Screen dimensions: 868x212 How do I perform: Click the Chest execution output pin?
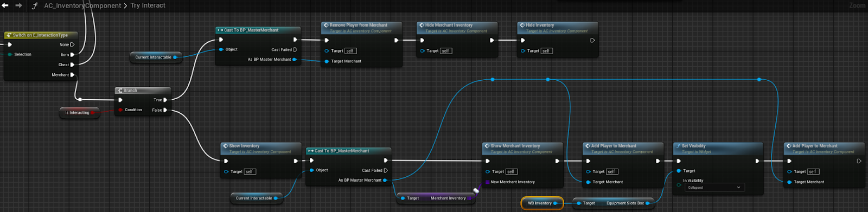[72, 65]
